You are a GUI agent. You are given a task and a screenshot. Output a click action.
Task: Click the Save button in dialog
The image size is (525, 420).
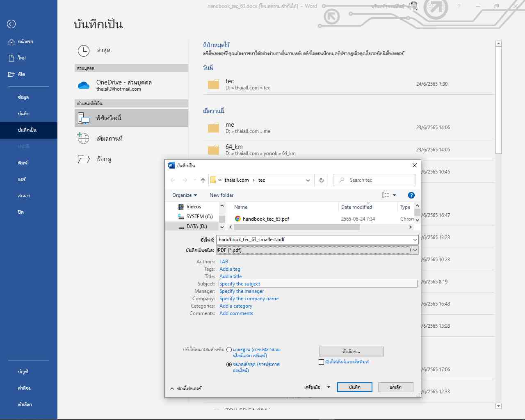[354, 387]
